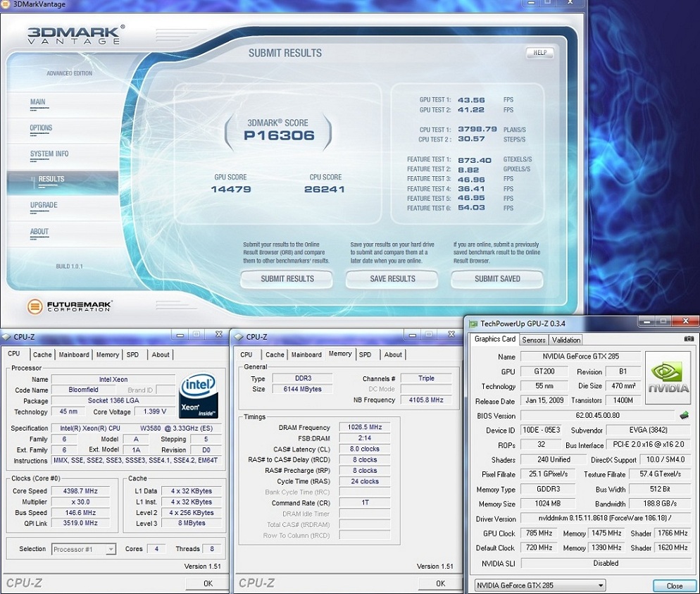Open the MAIN section in 3DMark Vantage

pyautogui.click(x=37, y=102)
